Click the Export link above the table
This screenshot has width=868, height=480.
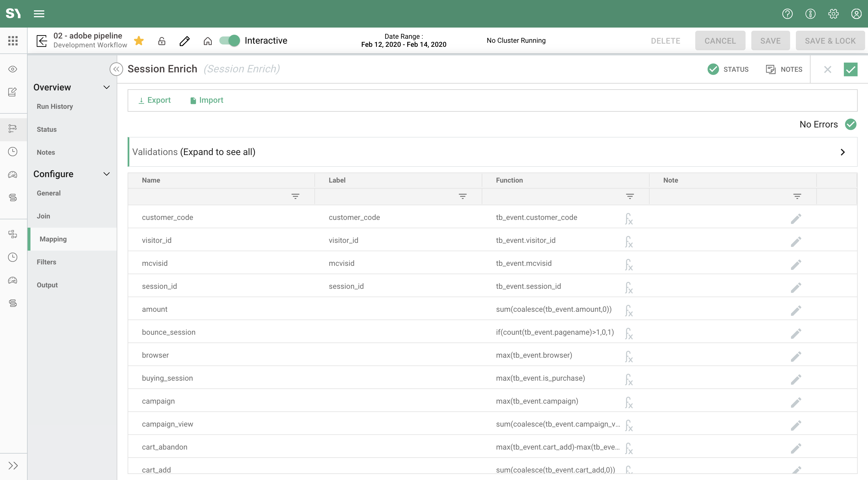click(x=154, y=100)
